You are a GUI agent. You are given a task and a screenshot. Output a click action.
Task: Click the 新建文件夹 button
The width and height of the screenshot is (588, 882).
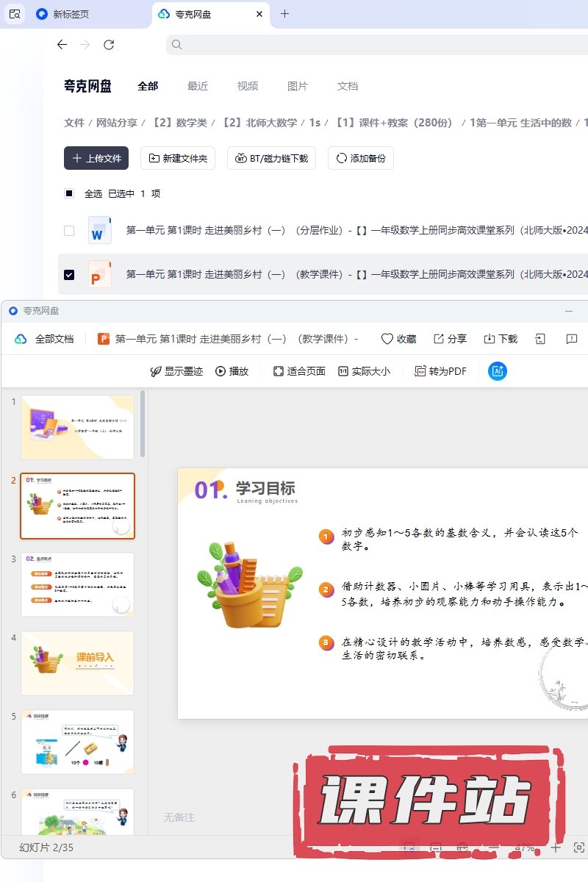click(178, 158)
